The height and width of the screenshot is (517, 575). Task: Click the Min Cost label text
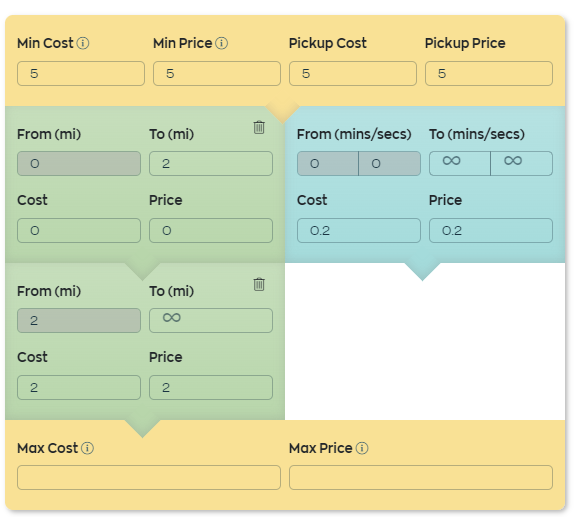tap(45, 43)
